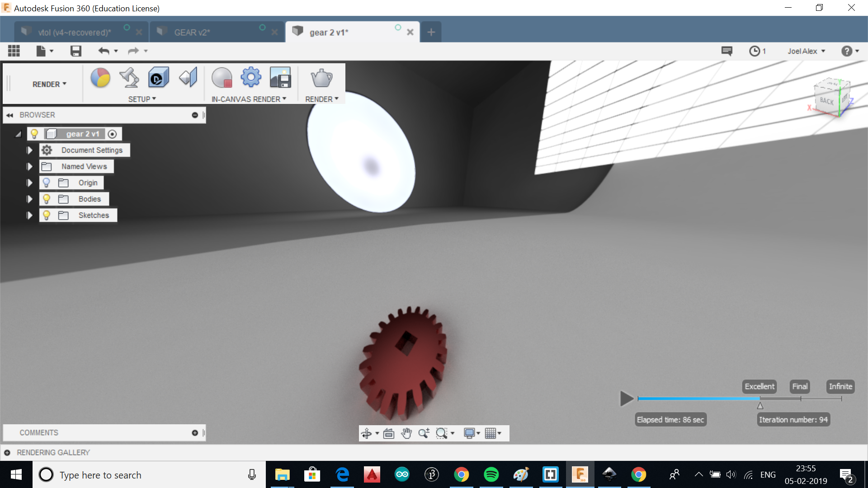Screen dimensions: 868x488
Task: Click the Scene Settings lamp icon
Action: (129, 78)
